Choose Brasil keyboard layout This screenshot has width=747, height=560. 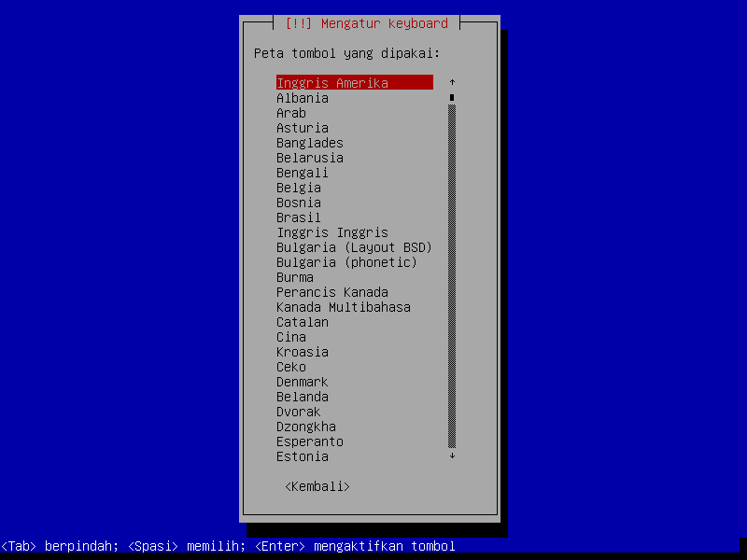click(x=299, y=217)
